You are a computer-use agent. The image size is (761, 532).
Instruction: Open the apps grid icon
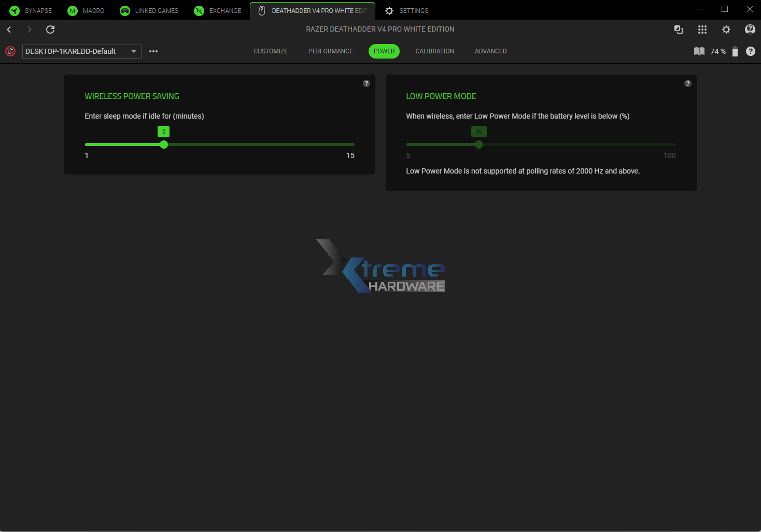tap(702, 30)
